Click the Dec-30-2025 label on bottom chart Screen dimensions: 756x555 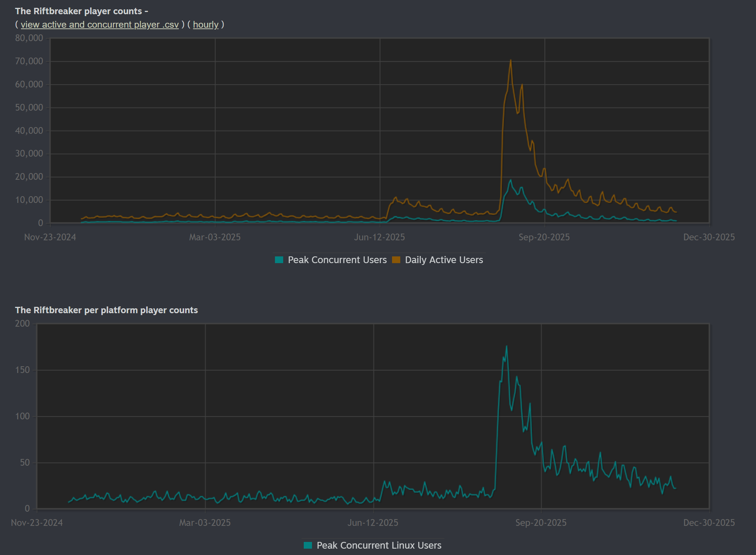708,522
